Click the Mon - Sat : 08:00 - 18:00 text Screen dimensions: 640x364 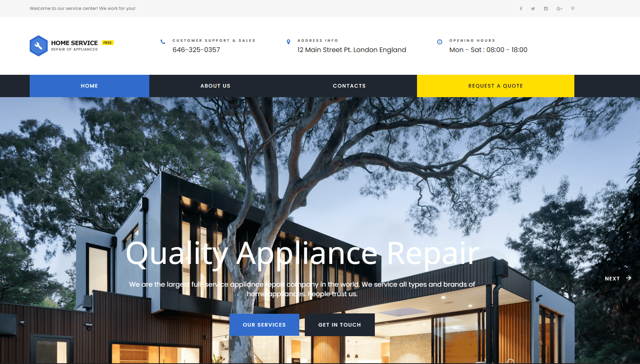click(488, 50)
